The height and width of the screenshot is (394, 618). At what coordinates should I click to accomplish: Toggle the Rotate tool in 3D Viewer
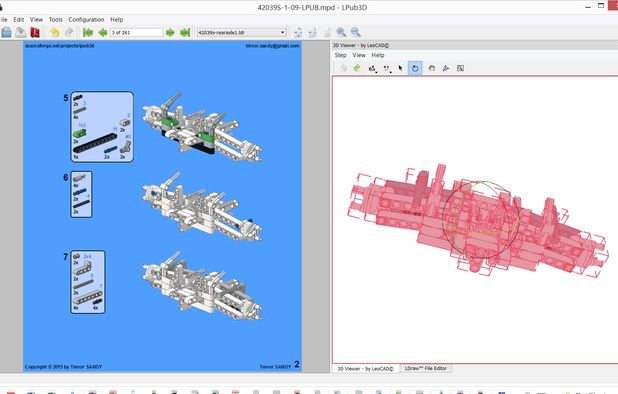click(415, 68)
